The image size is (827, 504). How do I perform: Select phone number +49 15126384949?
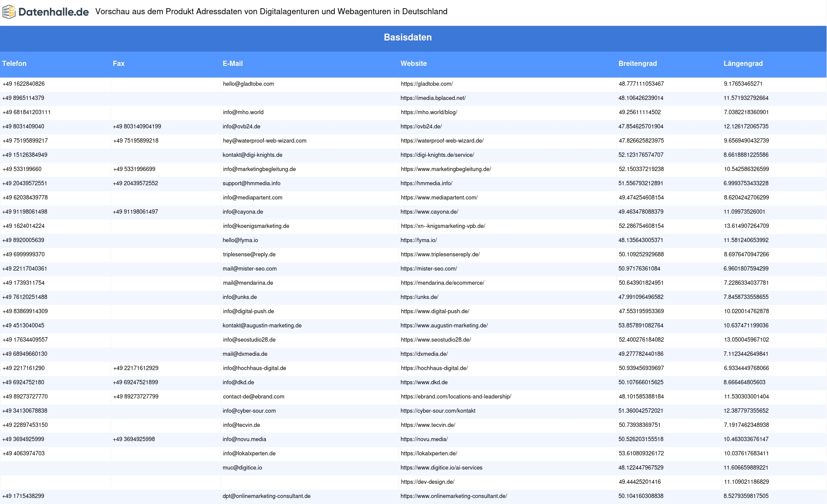pyautogui.click(x=25, y=155)
